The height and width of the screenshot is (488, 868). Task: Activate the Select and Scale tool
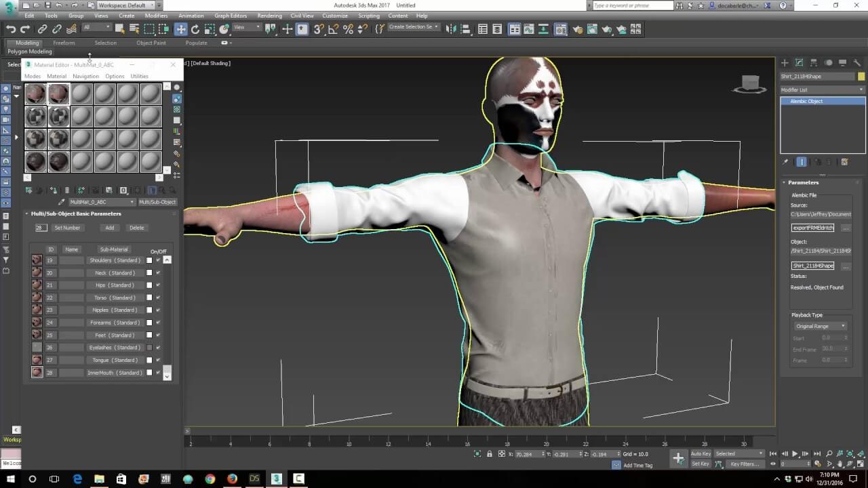coord(210,29)
